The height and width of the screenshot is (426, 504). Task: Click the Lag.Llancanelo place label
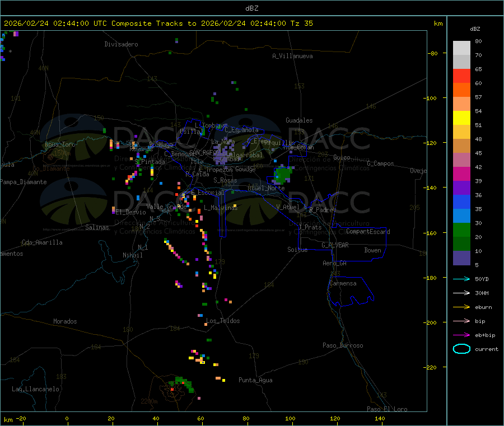[35, 389]
